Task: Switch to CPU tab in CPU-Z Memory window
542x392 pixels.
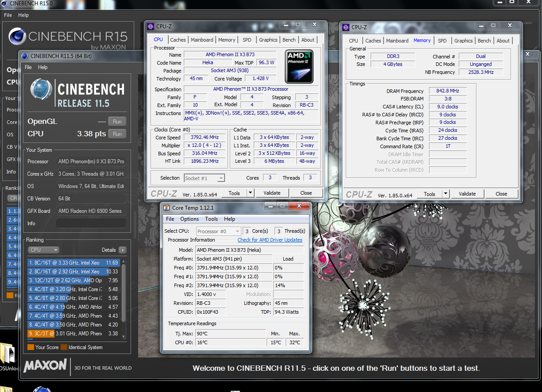Action: point(353,41)
